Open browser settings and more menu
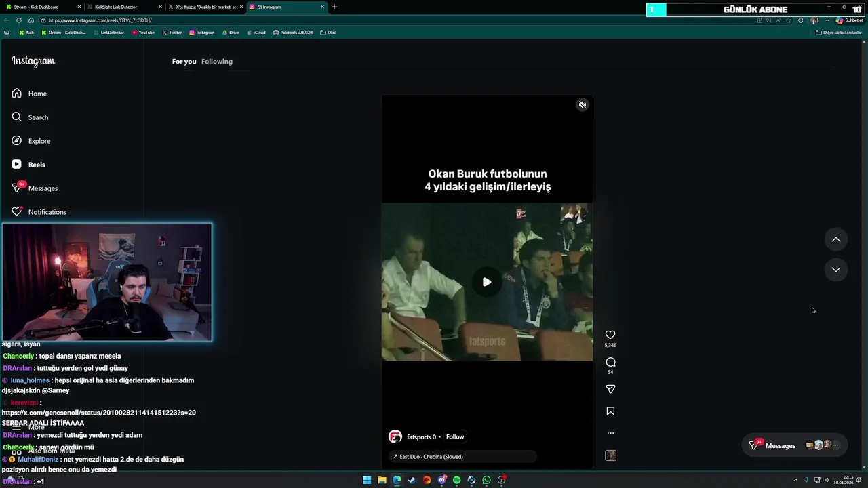 [826, 20]
